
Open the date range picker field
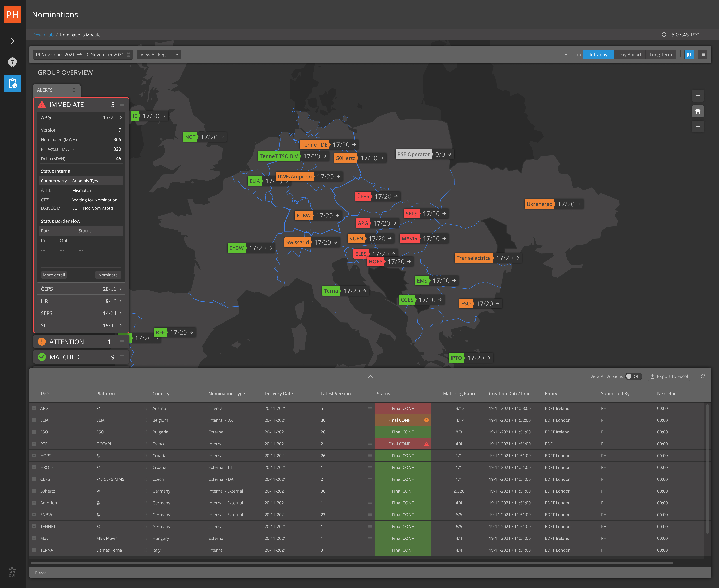click(x=83, y=55)
